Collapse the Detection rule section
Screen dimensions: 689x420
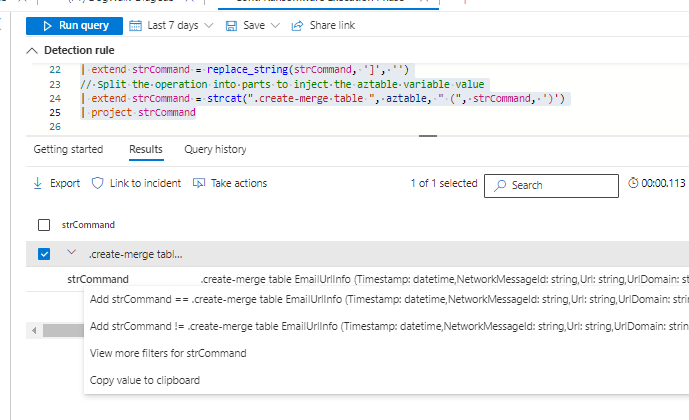coord(32,51)
